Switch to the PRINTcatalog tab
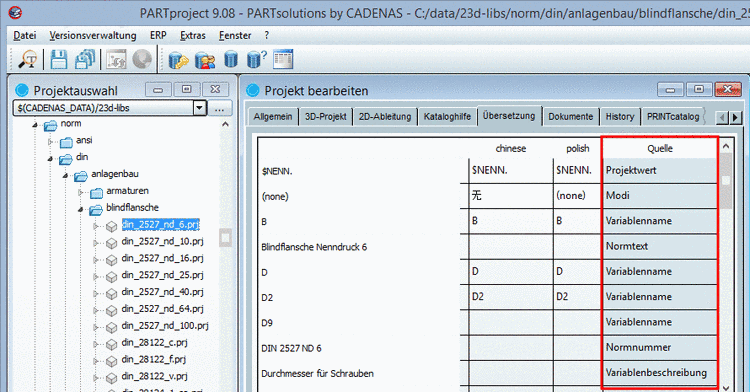The height and width of the screenshot is (392, 750). tap(673, 117)
